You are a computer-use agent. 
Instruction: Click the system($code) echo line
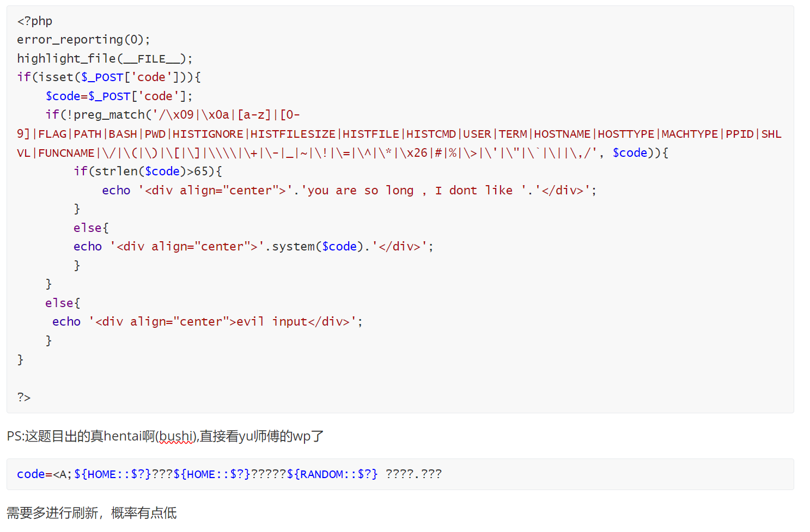[x=253, y=247]
